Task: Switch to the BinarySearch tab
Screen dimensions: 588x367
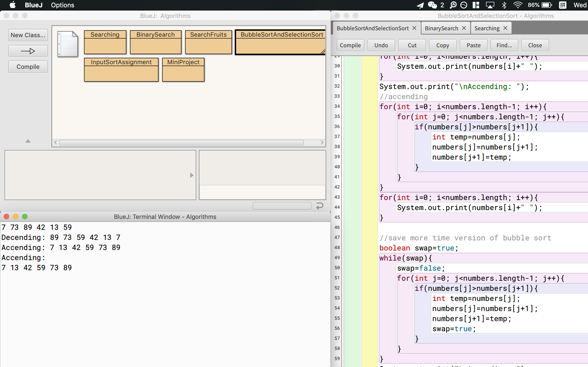Action: point(441,28)
